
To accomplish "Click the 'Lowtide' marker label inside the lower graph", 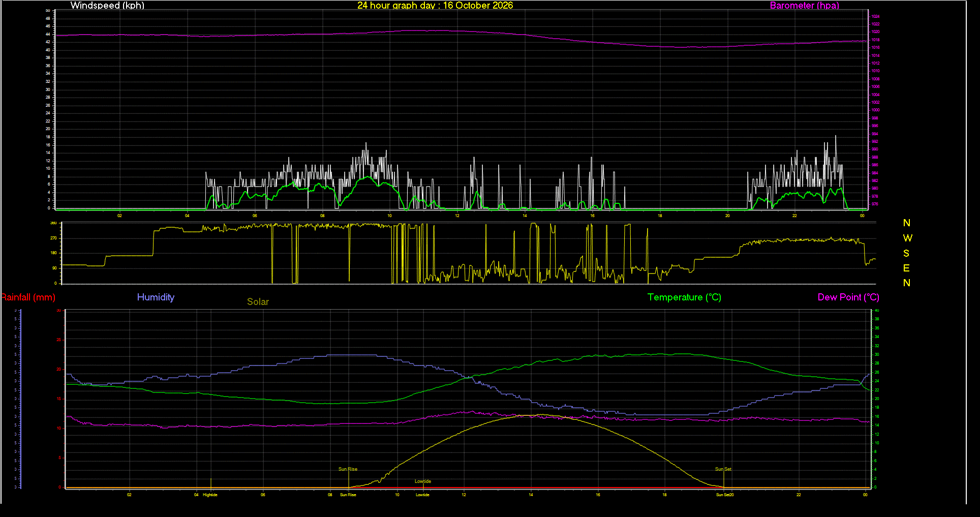I will pyautogui.click(x=423, y=481).
